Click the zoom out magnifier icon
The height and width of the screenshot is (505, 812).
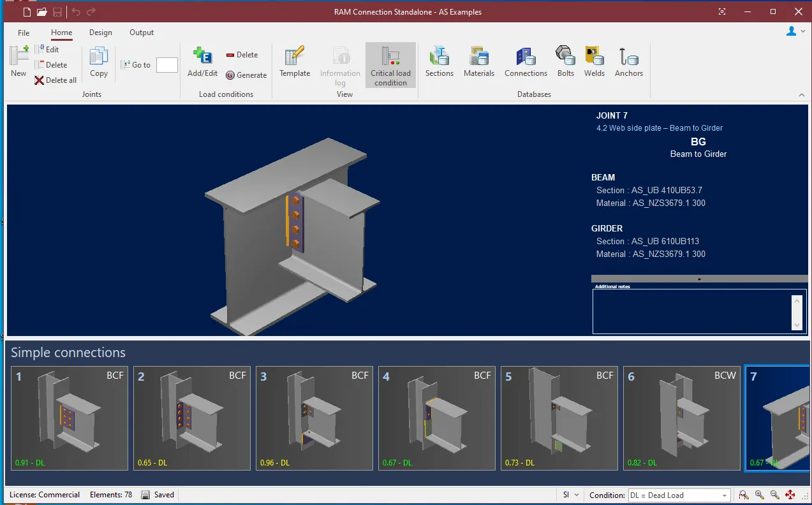(x=774, y=495)
